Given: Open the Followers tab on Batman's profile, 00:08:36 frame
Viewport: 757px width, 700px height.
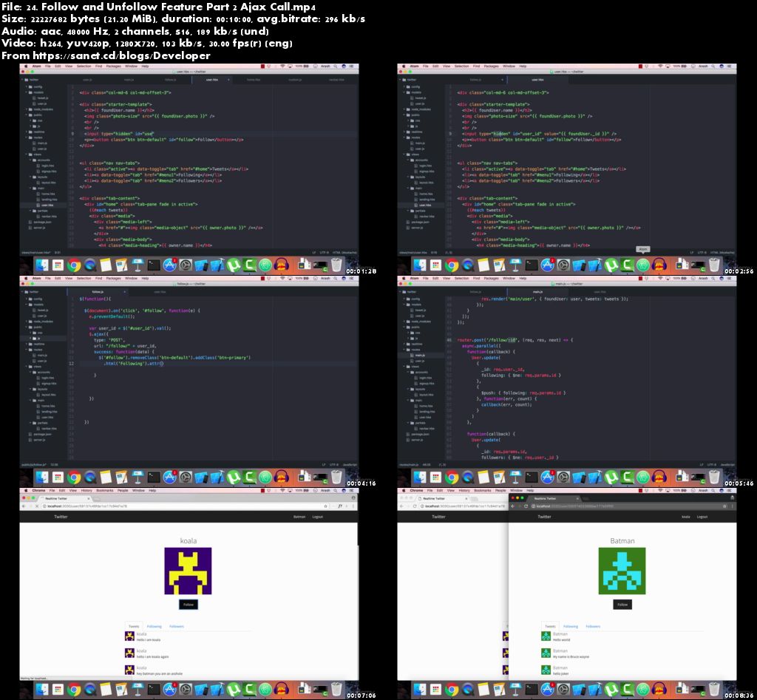Looking at the screenshot, I should coord(593,627).
